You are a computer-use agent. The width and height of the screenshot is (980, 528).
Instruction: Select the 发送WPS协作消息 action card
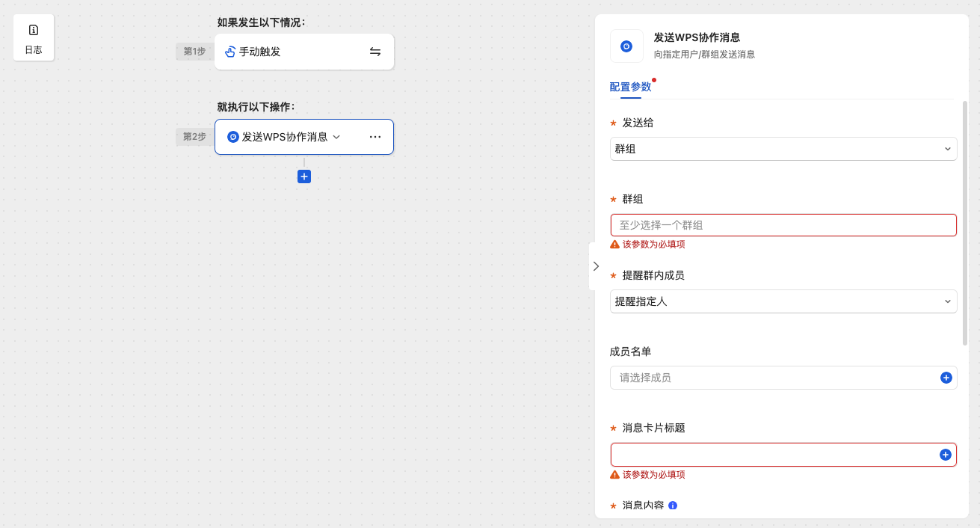284,137
